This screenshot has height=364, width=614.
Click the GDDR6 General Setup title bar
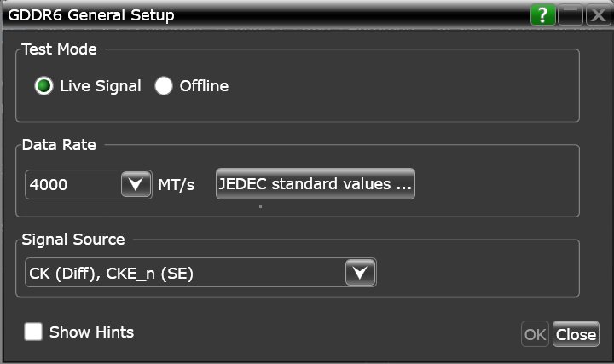click(x=256, y=15)
